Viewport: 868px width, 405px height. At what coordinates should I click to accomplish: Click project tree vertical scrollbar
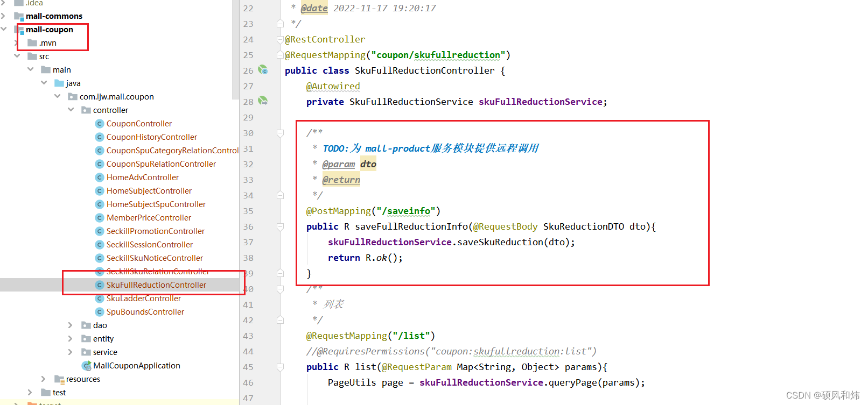tap(235, 49)
